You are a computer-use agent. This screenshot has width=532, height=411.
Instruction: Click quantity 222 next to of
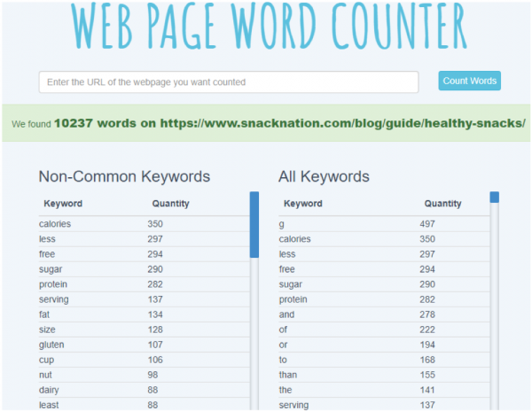(427, 330)
